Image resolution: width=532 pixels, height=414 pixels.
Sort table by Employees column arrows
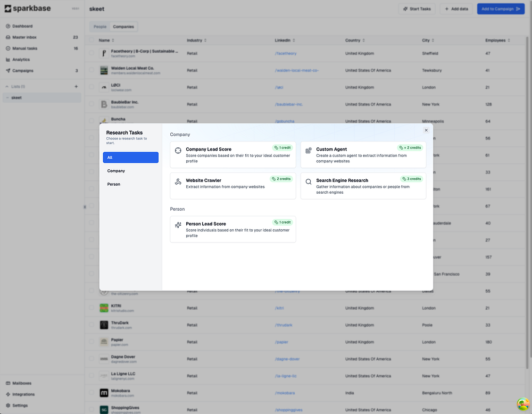click(509, 40)
